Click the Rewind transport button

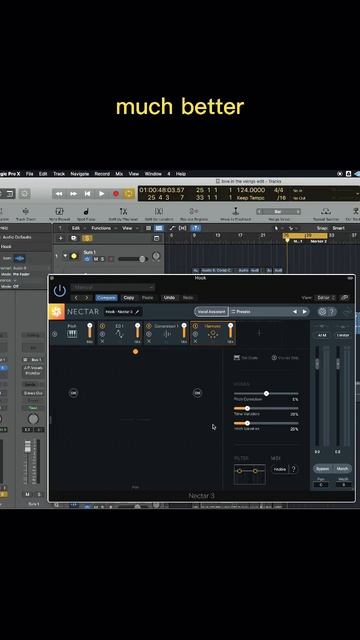59,193
